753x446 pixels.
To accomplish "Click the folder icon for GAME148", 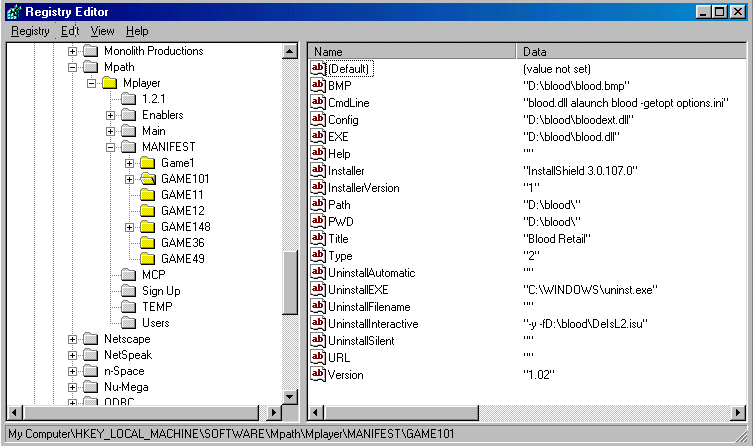I will click(147, 227).
